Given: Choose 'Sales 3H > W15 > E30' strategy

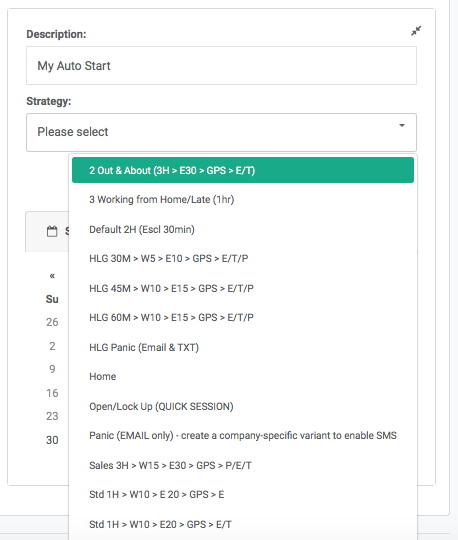Looking at the screenshot, I should pos(243,465).
